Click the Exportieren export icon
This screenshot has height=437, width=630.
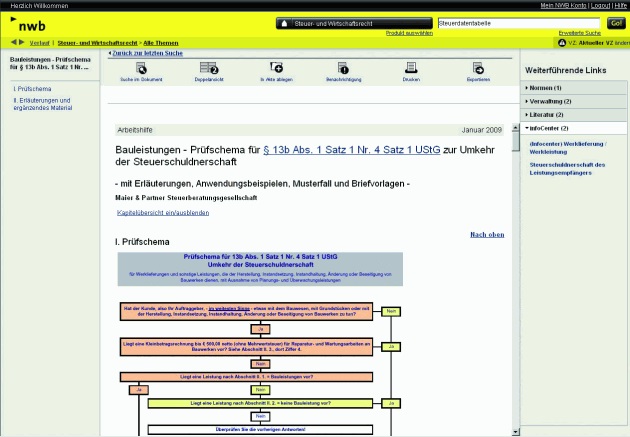tap(478, 67)
